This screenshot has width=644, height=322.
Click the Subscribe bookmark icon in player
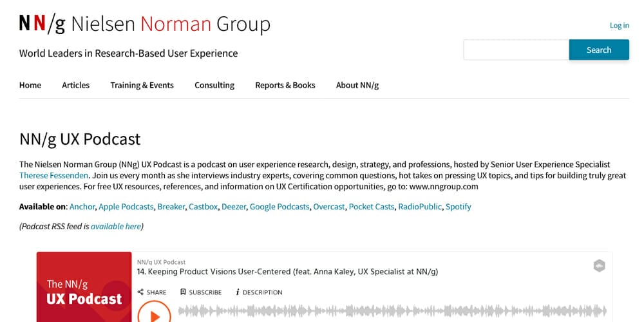coord(183,292)
